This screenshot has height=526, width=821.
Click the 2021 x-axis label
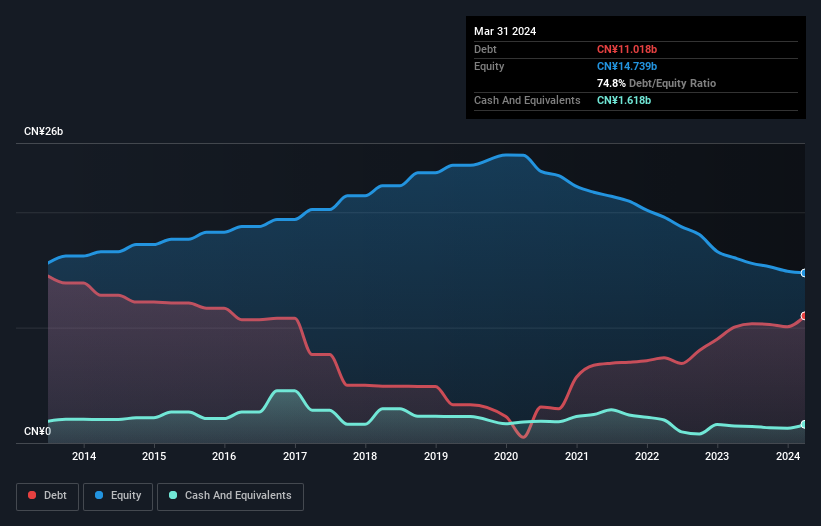pos(576,456)
